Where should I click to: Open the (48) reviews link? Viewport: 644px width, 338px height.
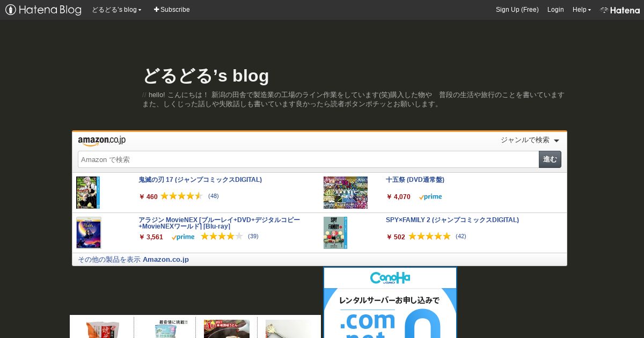point(213,196)
